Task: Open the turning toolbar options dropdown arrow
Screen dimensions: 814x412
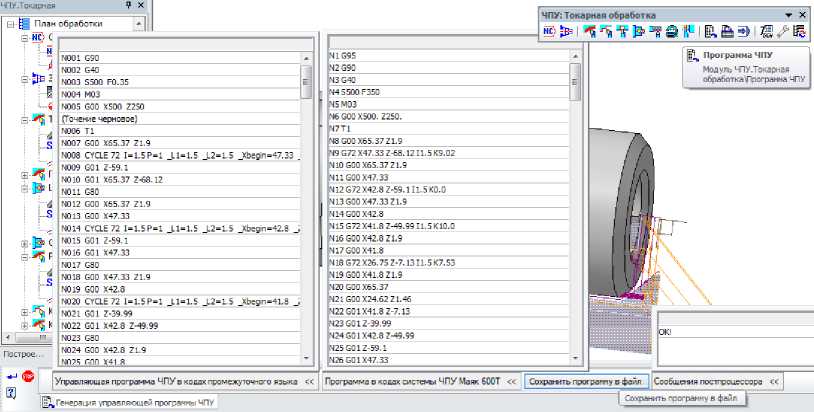Action: [789, 15]
